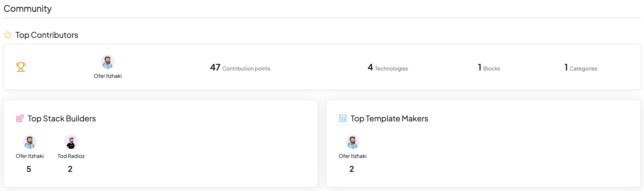Screen dimensions: 644x191
Task: Click the Ofer Itzhaki name in Top Contributors
Action: click(x=107, y=76)
